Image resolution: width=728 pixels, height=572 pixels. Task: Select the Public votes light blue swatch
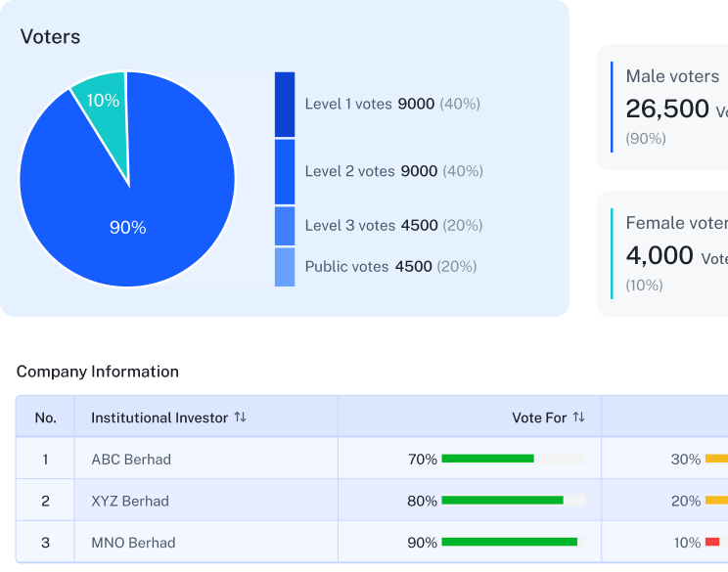285,266
